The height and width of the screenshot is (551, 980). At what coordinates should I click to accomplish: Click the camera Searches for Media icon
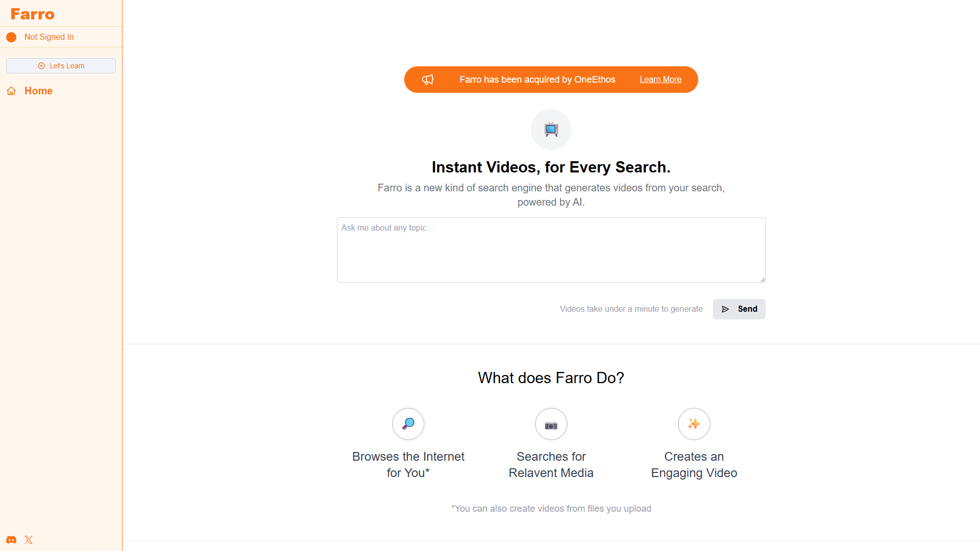(551, 424)
